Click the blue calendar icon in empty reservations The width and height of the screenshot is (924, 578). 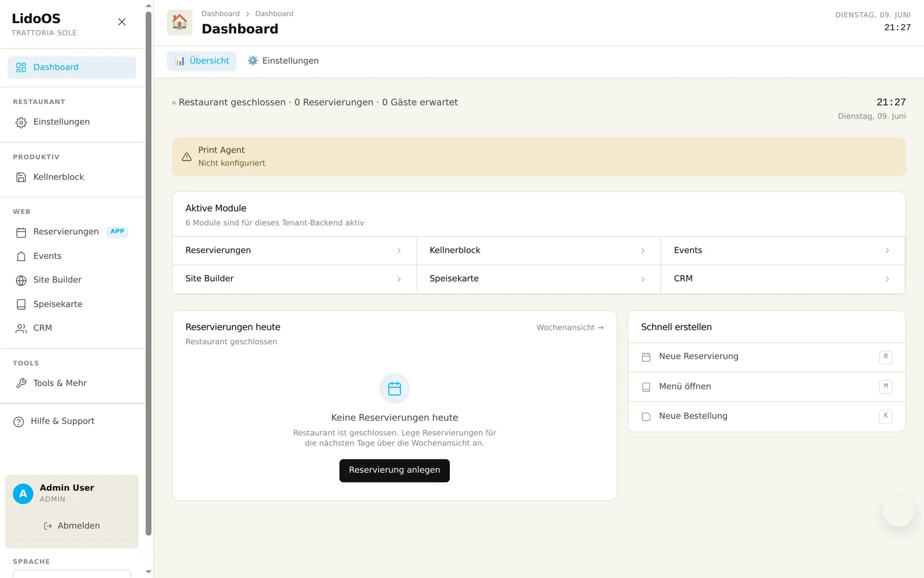(x=394, y=388)
